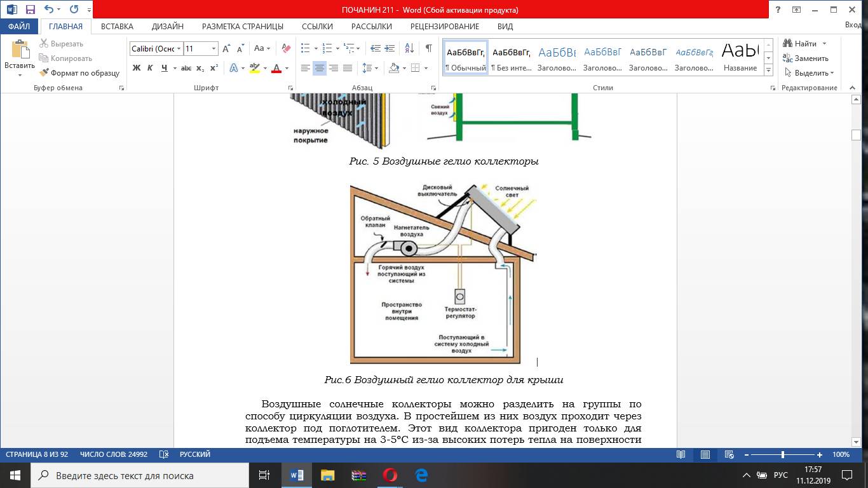Select the Название style
This screenshot has width=868, height=488.
(x=740, y=58)
